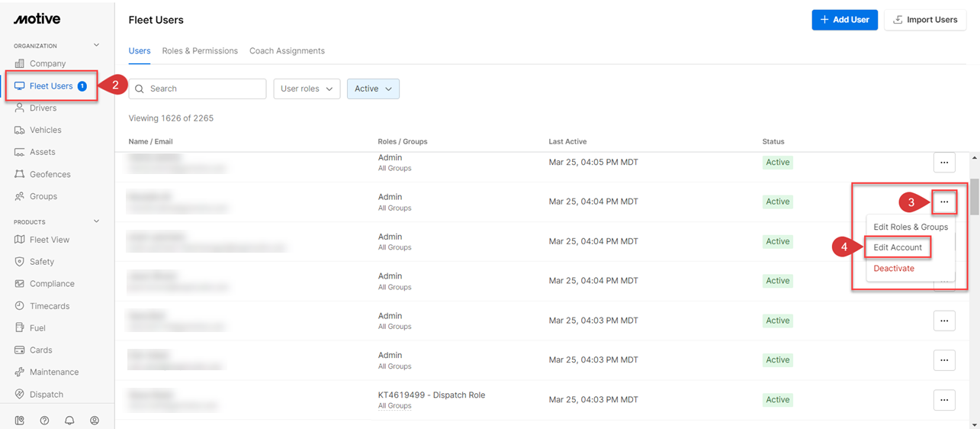Click the Motive logo
The width and height of the screenshot is (980, 429).
point(37,19)
